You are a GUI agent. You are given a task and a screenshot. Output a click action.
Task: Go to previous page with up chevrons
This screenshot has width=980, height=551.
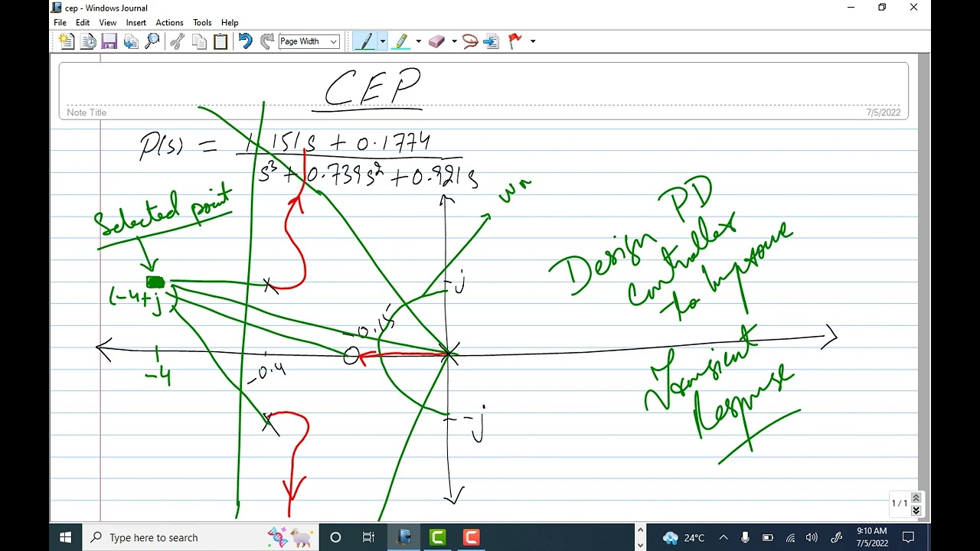(916, 497)
